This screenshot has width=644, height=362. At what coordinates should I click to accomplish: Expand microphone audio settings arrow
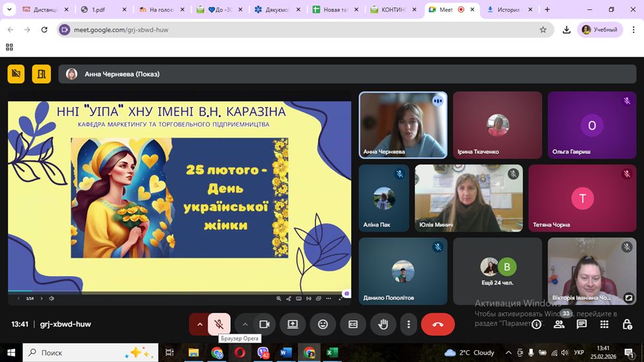(199, 324)
